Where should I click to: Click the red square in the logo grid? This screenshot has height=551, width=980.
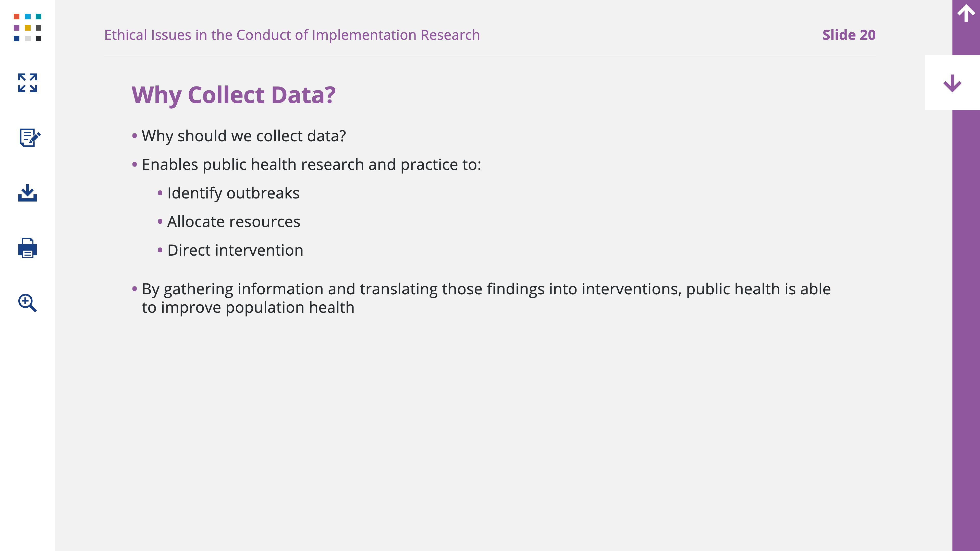pyautogui.click(x=16, y=16)
